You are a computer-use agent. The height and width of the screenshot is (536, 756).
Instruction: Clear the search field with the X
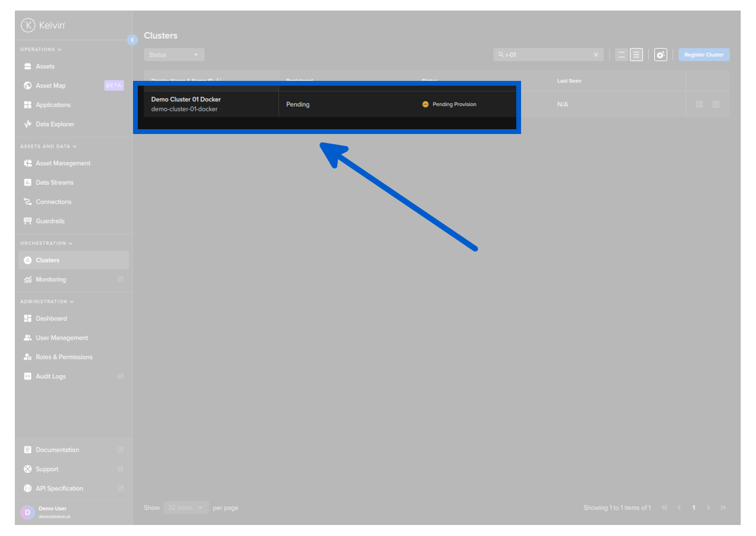tap(596, 55)
